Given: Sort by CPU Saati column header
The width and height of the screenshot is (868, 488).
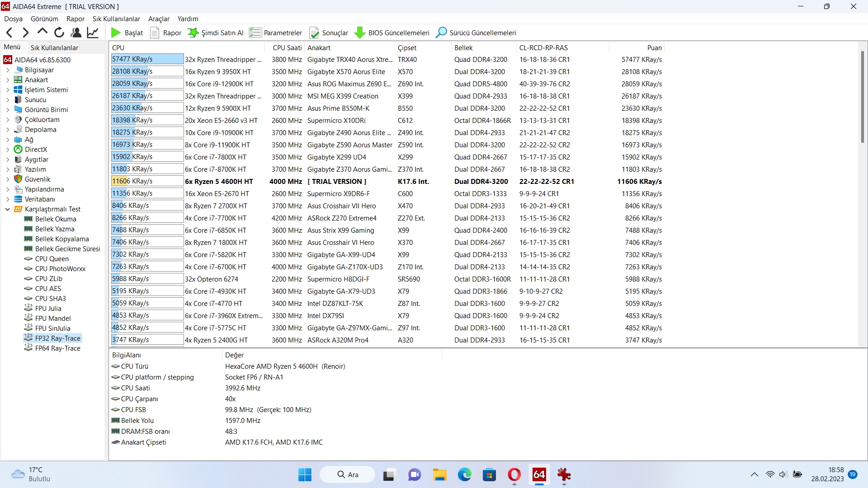Looking at the screenshot, I should click(x=284, y=47).
